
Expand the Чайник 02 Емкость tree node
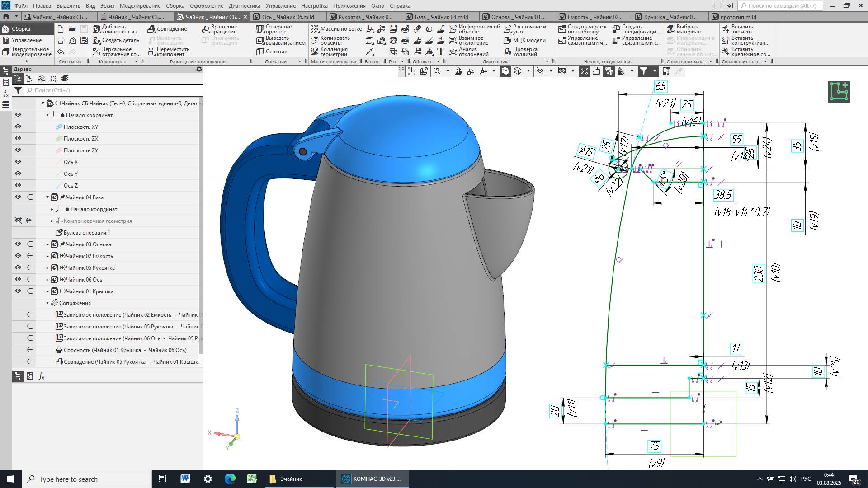(x=47, y=256)
